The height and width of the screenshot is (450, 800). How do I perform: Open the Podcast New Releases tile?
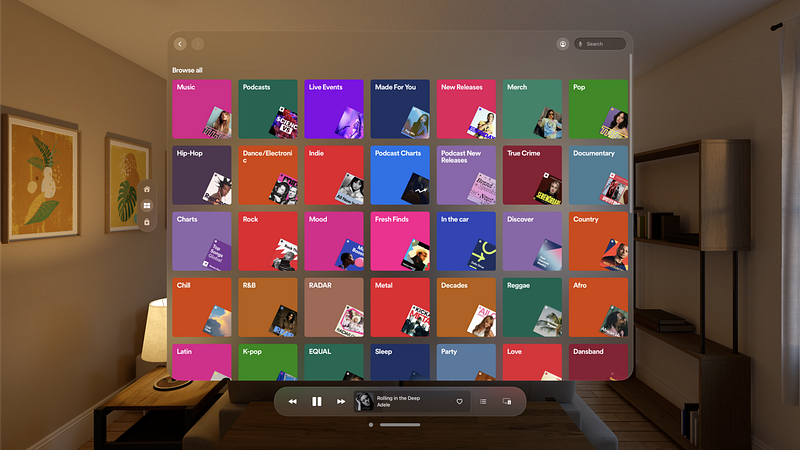coord(466,175)
